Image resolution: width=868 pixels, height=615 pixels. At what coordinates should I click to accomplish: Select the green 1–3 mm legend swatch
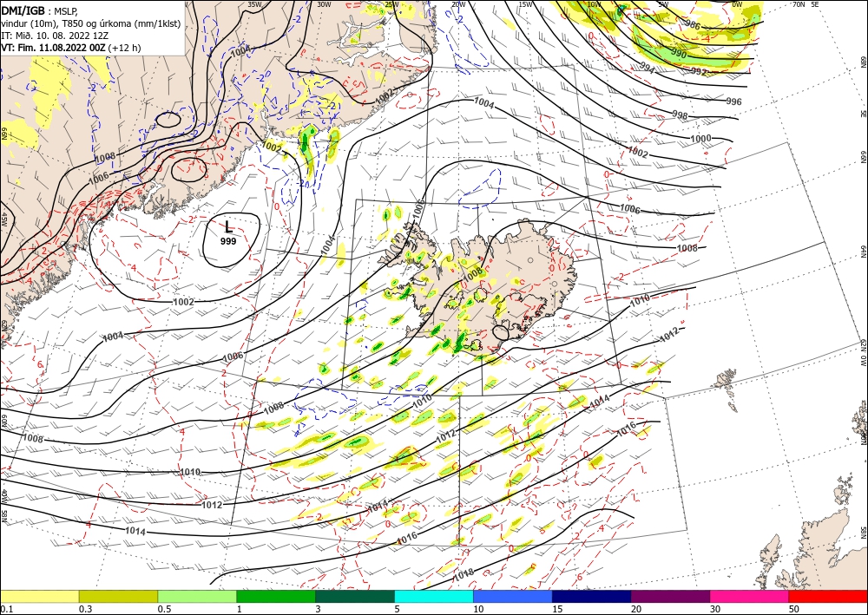click(x=276, y=596)
